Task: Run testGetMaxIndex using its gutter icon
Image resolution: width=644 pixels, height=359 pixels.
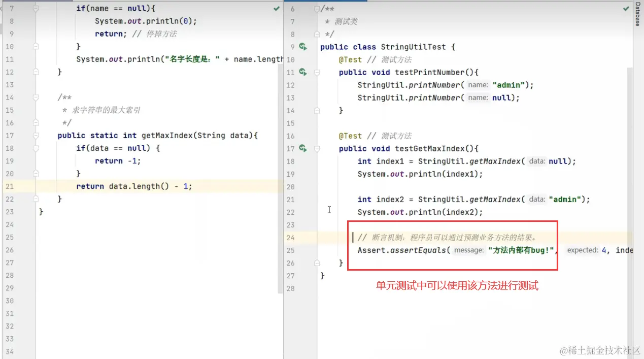Action: coord(303,148)
